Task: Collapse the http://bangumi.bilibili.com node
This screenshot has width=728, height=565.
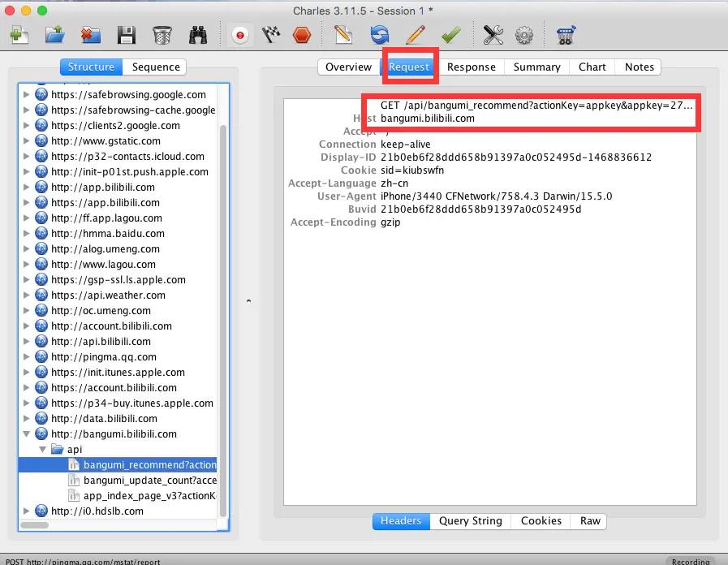Action: pos(27,433)
